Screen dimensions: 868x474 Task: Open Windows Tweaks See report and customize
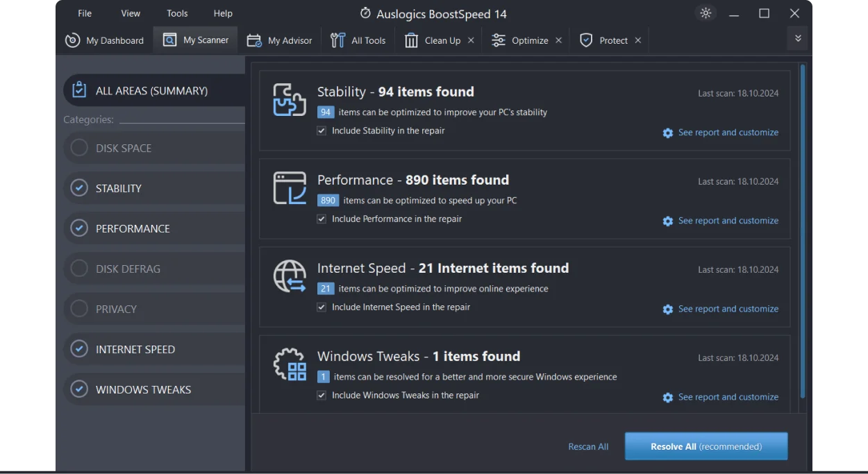click(x=728, y=397)
